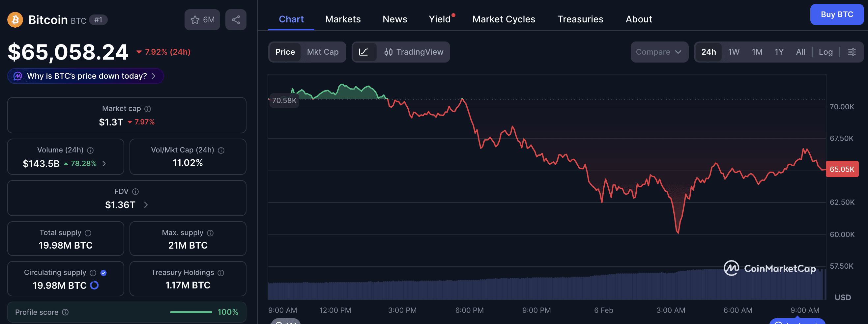868x324 pixels.
Task: Open the Market cap info tooltip icon
Action: point(147,108)
